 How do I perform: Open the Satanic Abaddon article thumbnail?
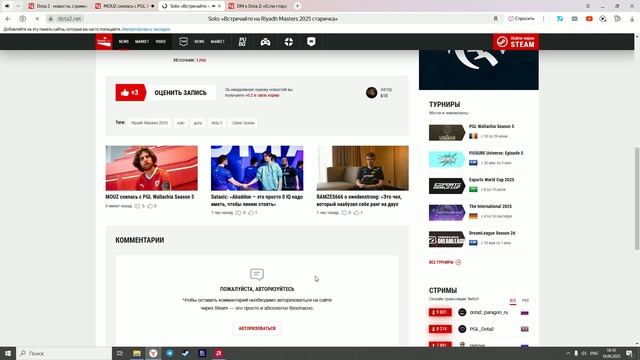[x=257, y=168]
